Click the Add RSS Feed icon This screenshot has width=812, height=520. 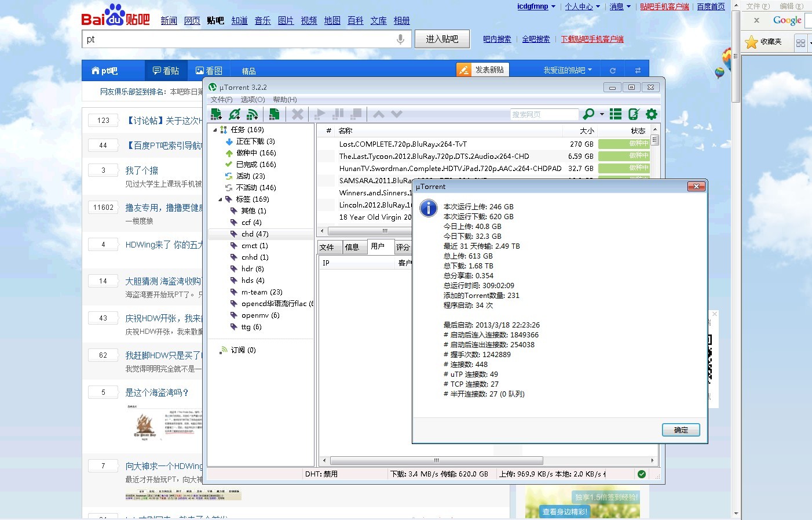click(x=253, y=114)
